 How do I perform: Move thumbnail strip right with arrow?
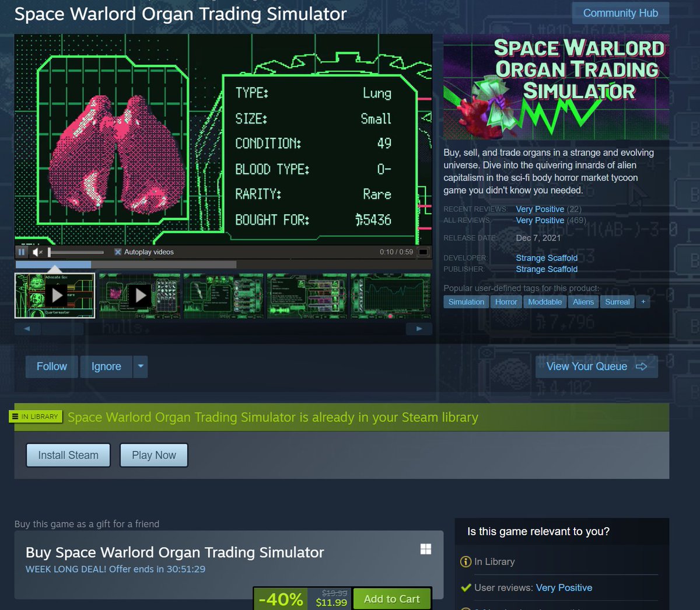coord(419,329)
